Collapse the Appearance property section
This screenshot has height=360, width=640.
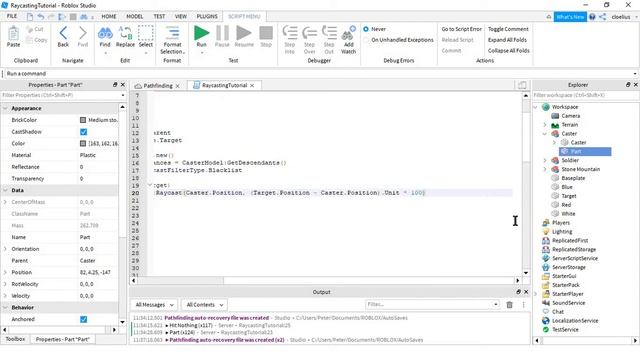click(x=5, y=109)
